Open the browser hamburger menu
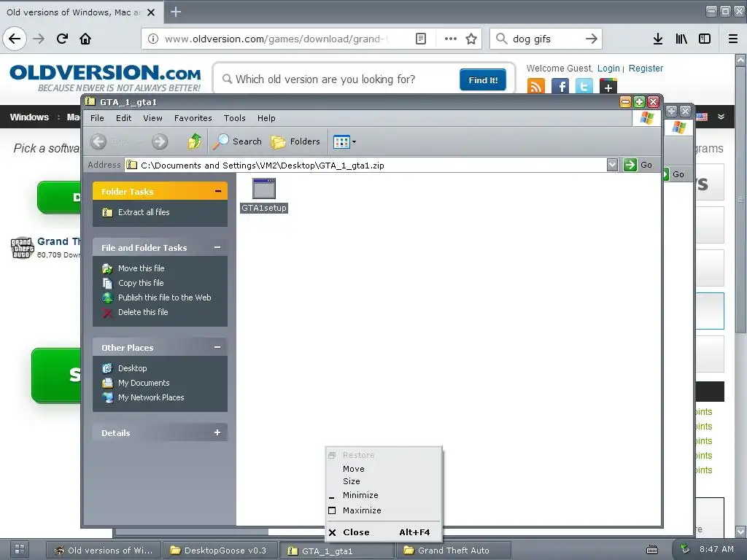Screen dimensions: 747x560 [733, 39]
